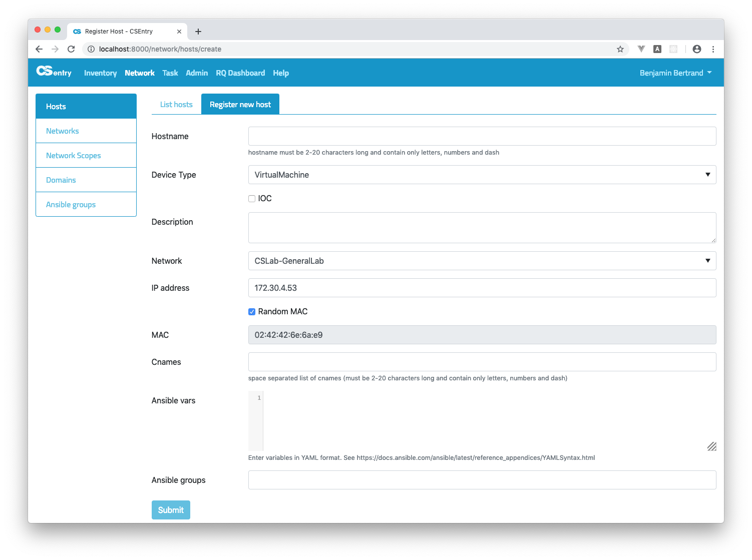Image resolution: width=752 pixels, height=560 pixels.
Task: Click into the Hostname input field
Action: point(482,136)
